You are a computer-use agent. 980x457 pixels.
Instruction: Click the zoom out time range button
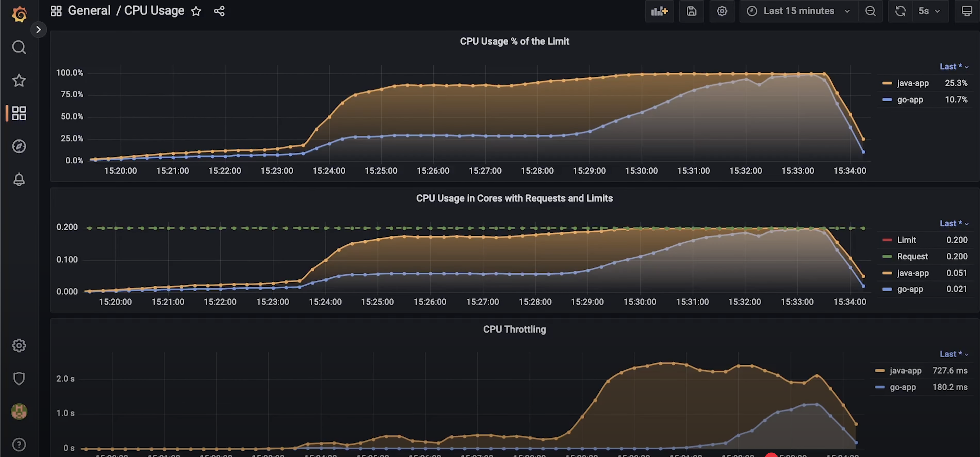tap(870, 11)
